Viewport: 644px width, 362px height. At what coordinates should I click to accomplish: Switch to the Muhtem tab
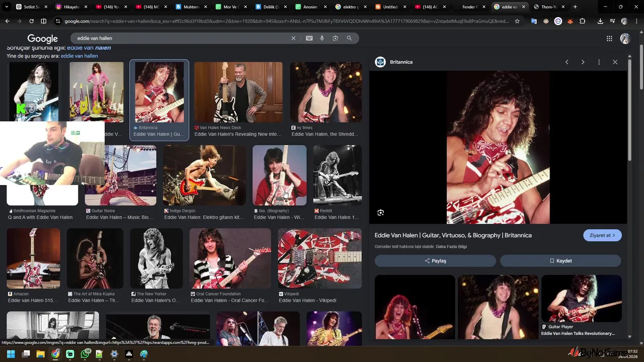tap(191, 7)
